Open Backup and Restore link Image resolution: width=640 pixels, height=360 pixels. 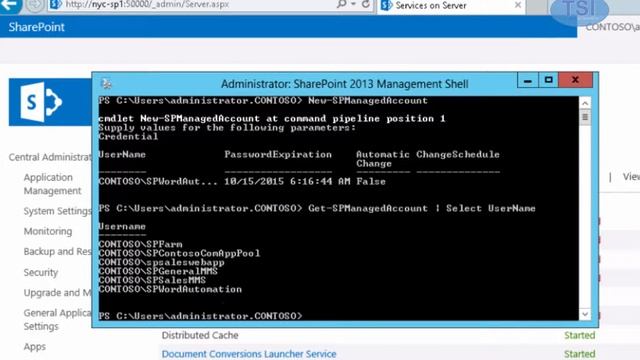point(57,251)
